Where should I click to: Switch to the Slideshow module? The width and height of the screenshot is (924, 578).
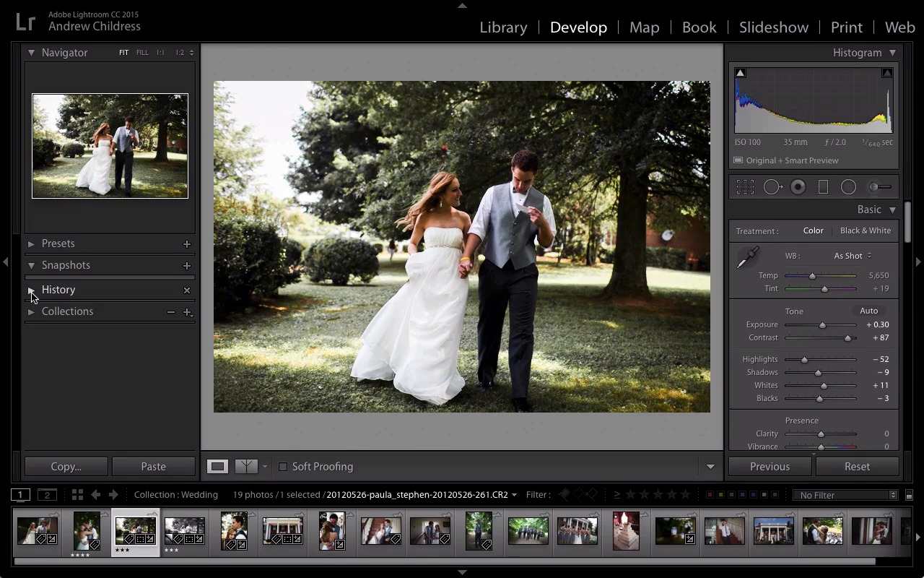(773, 27)
